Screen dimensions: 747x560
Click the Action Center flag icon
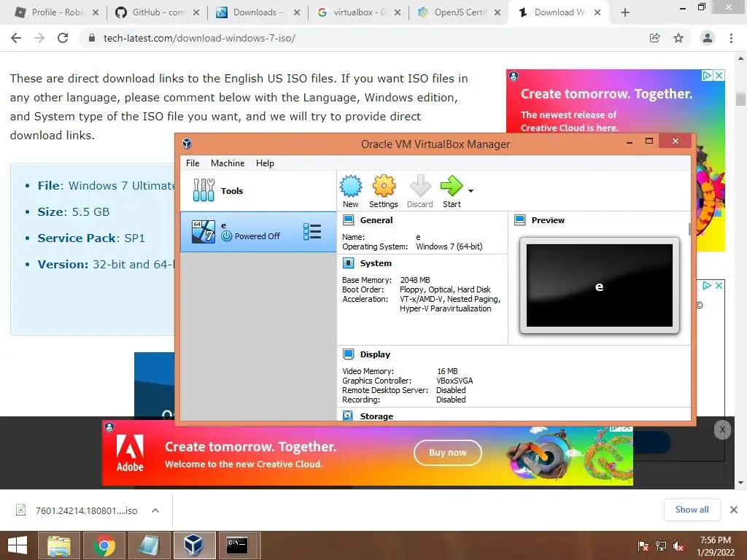[643, 546]
